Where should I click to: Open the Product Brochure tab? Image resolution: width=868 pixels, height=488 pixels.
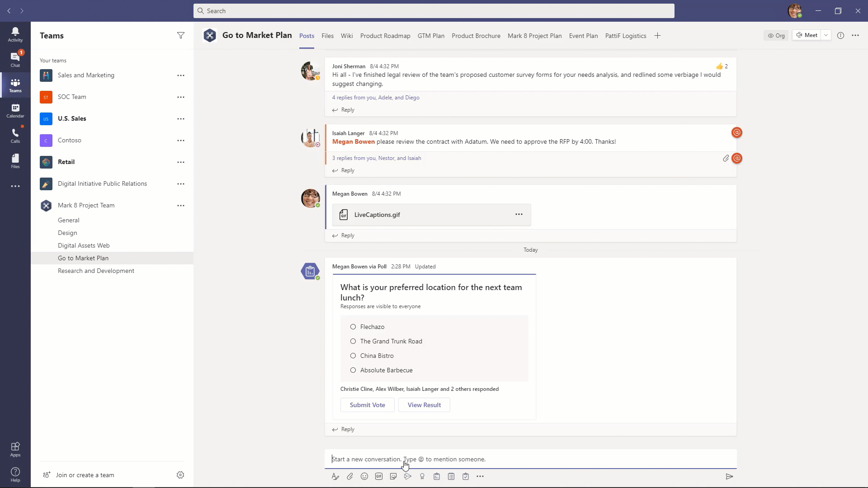tap(476, 36)
